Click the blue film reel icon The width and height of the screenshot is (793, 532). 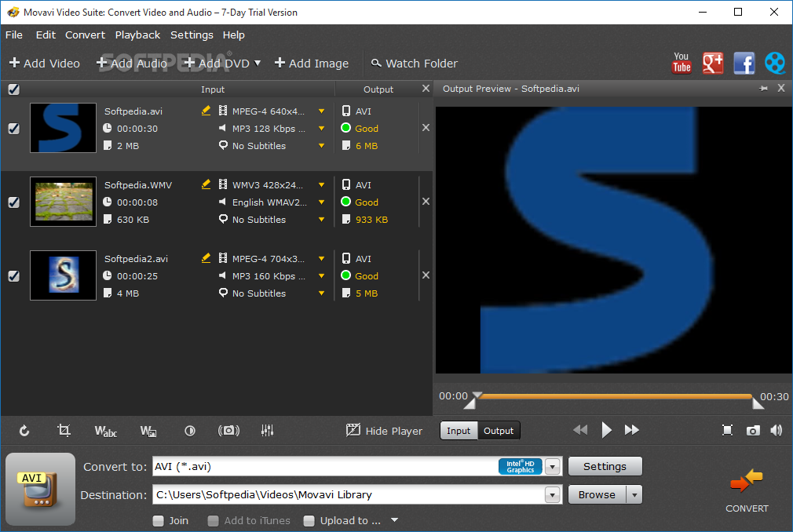(x=775, y=63)
